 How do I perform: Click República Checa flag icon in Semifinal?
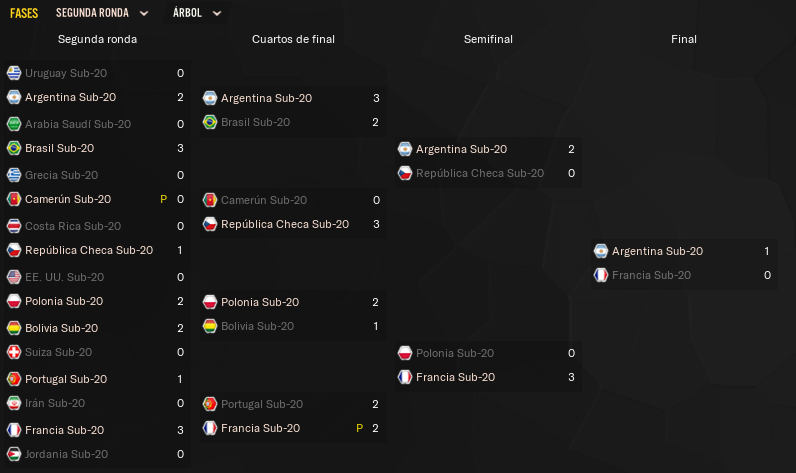click(x=405, y=173)
